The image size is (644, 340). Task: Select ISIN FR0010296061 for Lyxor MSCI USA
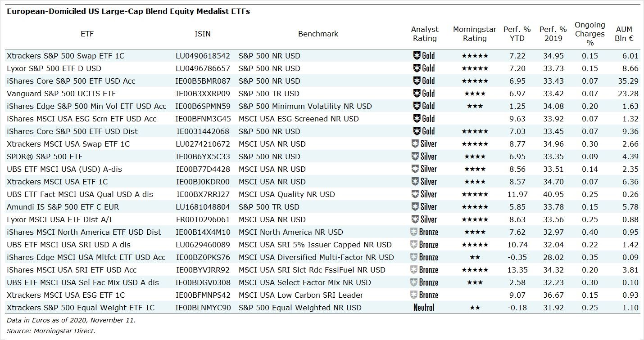point(203,219)
